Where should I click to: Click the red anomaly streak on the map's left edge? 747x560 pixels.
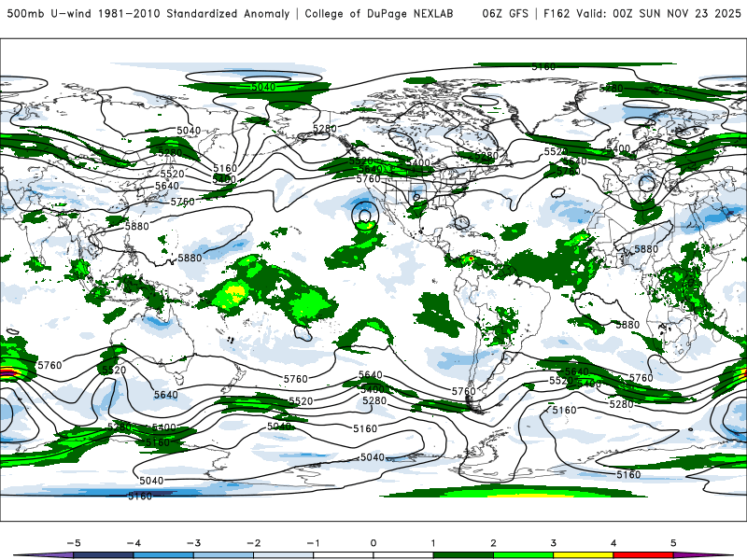click(x=8, y=372)
